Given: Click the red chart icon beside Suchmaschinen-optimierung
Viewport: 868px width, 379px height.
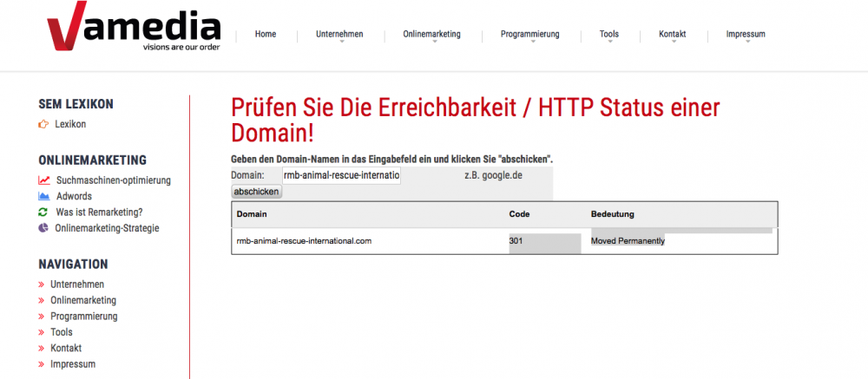Looking at the screenshot, I should coord(43,180).
